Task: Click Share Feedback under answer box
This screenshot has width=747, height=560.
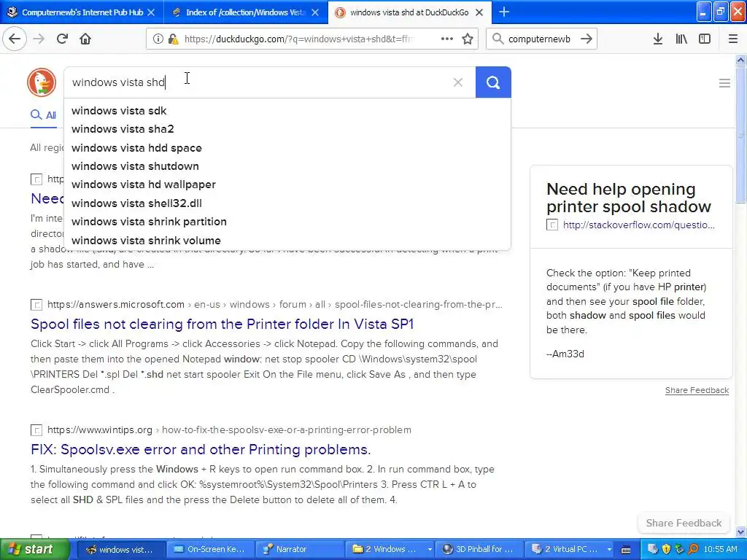Action: click(697, 391)
